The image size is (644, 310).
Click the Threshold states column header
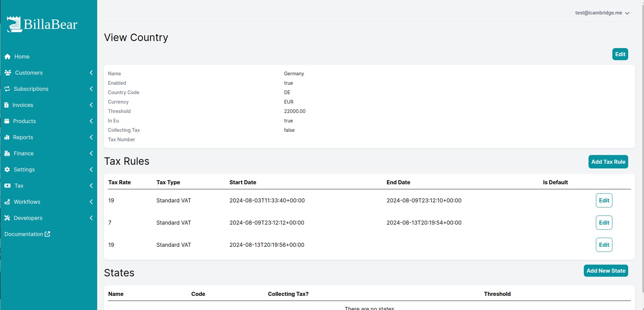[497, 294]
